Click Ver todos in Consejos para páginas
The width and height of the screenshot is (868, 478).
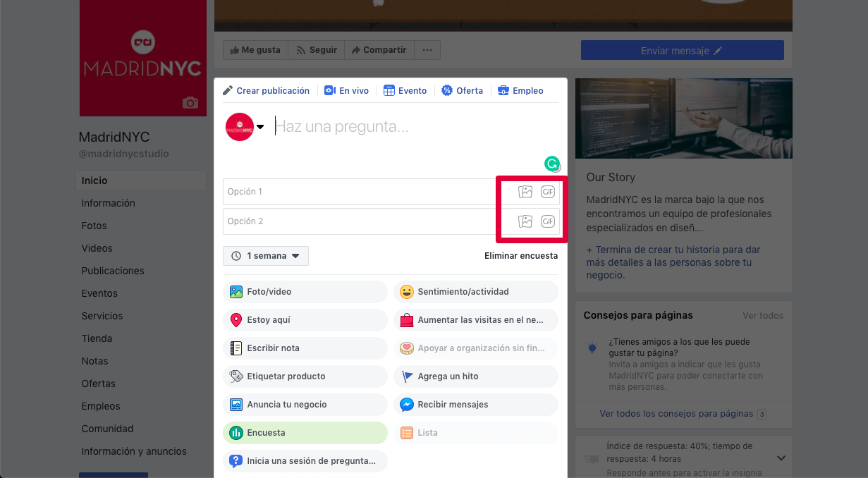763,316
